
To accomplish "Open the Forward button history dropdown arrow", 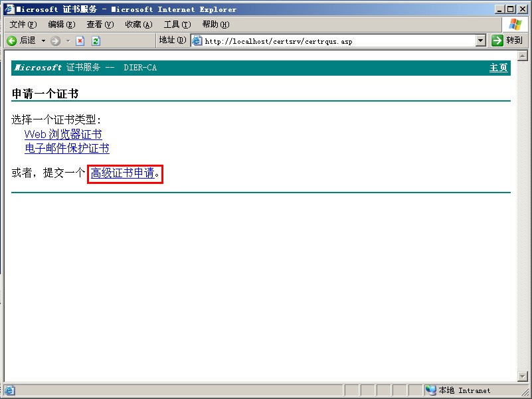I will click(x=67, y=40).
